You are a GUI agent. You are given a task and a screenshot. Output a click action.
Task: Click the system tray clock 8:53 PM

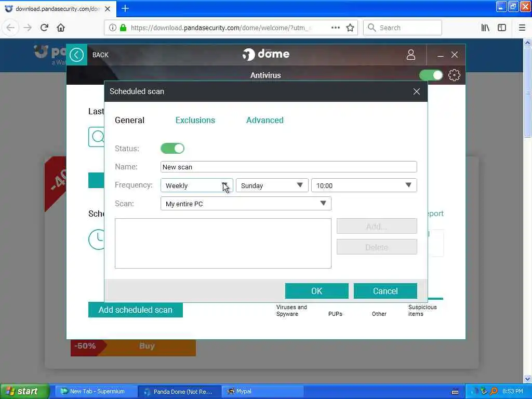[513, 392]
